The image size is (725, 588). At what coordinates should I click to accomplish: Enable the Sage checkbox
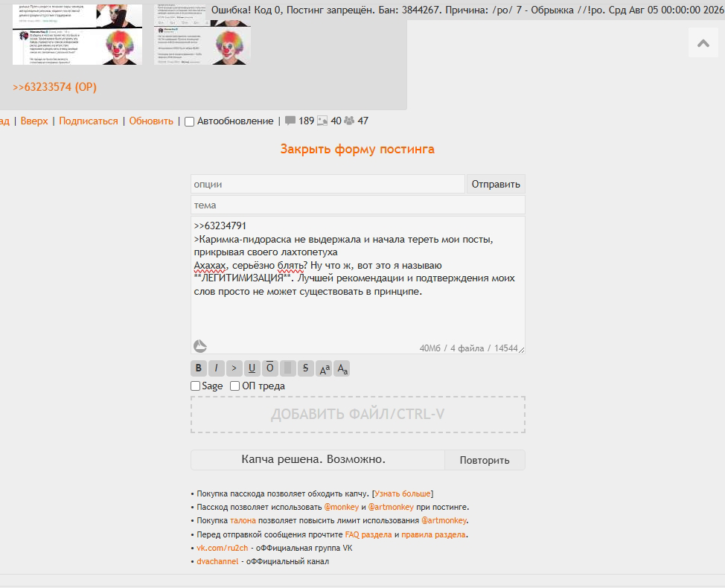pos(196,386)
